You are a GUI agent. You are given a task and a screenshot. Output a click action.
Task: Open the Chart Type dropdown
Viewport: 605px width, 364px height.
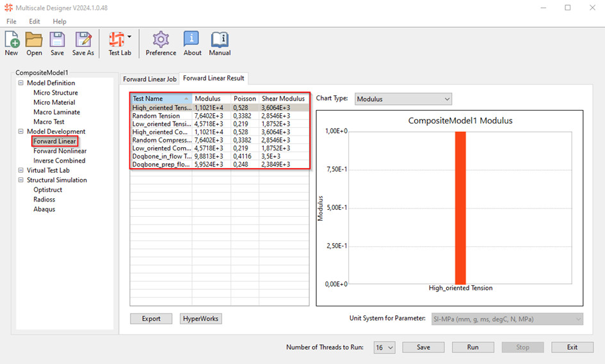(x=403, y=99)
